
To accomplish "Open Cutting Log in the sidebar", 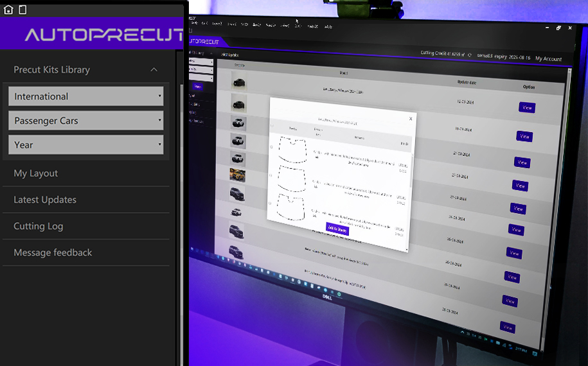I will pyautogui.click(x=39, y=226).
